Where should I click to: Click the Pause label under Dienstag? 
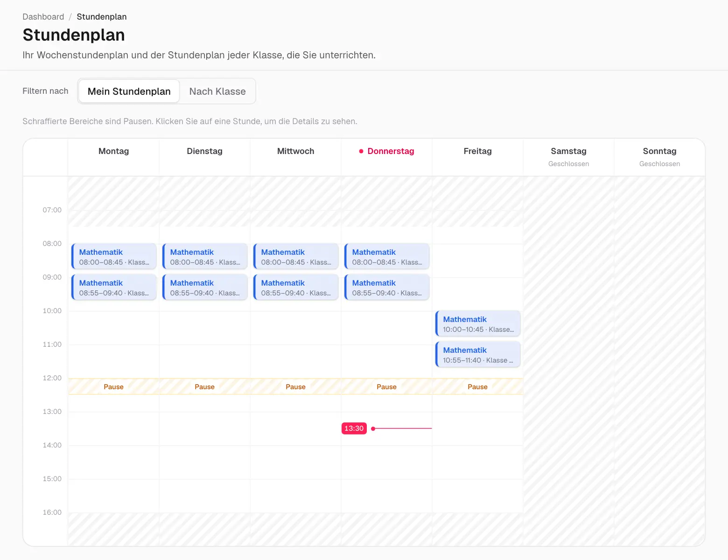[205, 387]
